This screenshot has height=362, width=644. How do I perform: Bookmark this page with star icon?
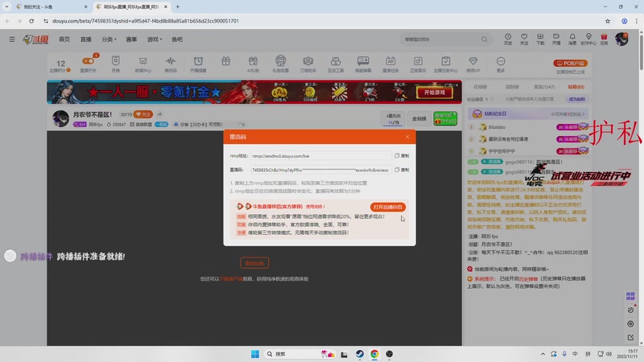click(608, 21)
